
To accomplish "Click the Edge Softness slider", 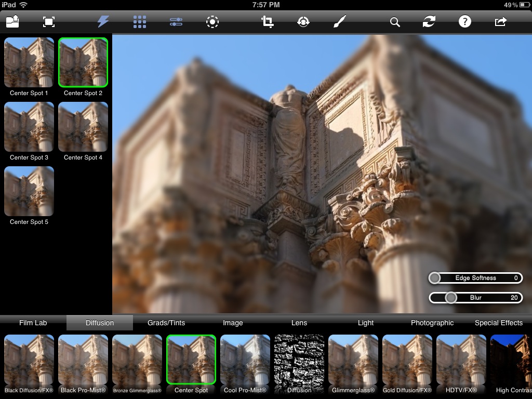I will point(475,278).
